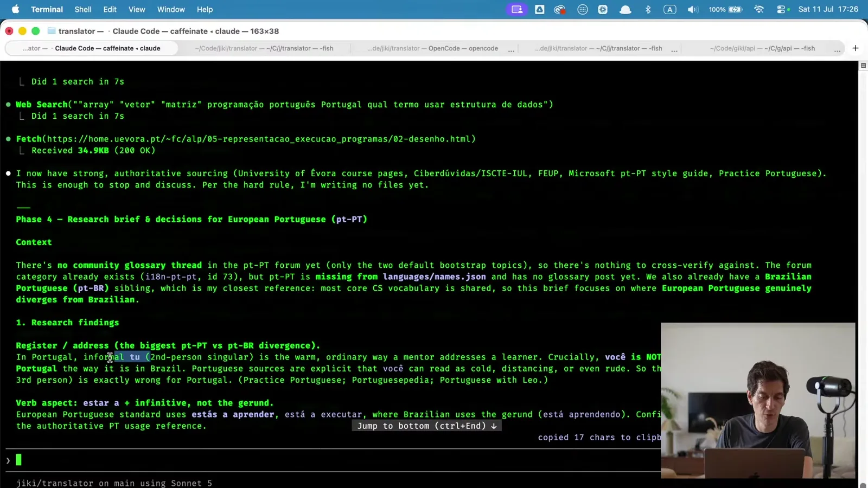Viewport: 868px width, 488px height.
Task: Open the Apple menu
Action: click(15, 9)
